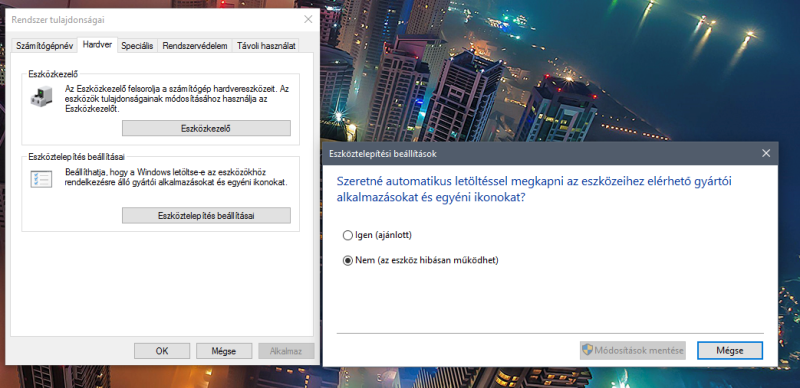This screenshot has width=800, height=388.
Task: Click the checklist icon in the Eszköztelepítés beállításai group
Action: pyautogui.click(x=41, y=179)
